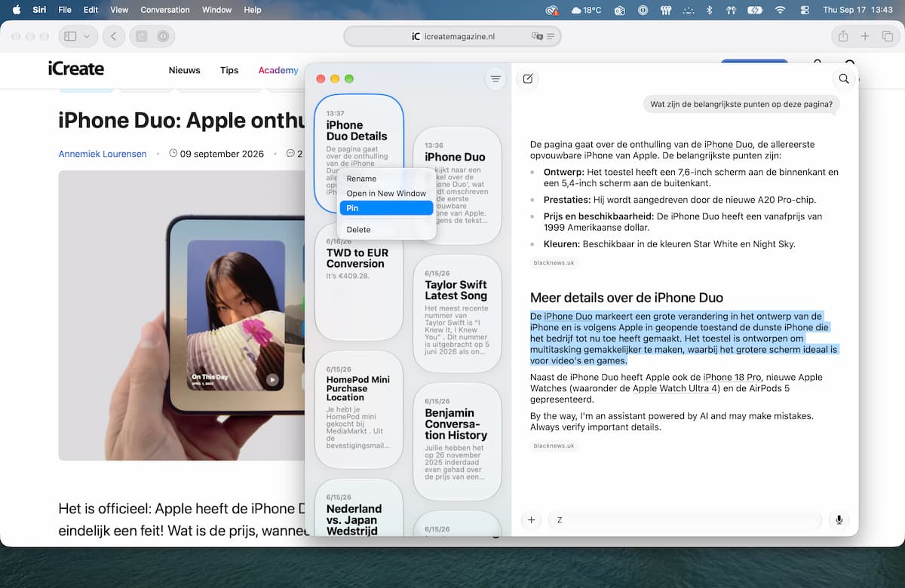Click the translate icon in Safari address bar
905x588 pixels.
[537, 36]
